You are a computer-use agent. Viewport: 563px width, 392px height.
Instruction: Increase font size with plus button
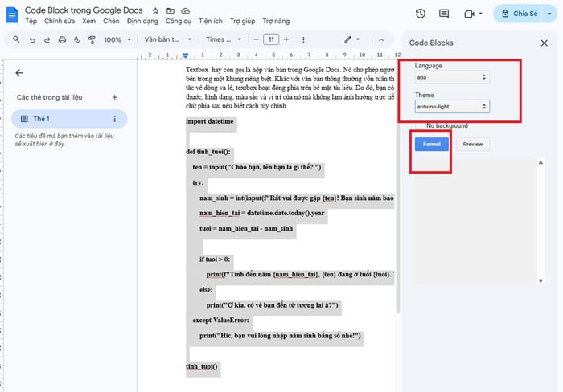286,39
